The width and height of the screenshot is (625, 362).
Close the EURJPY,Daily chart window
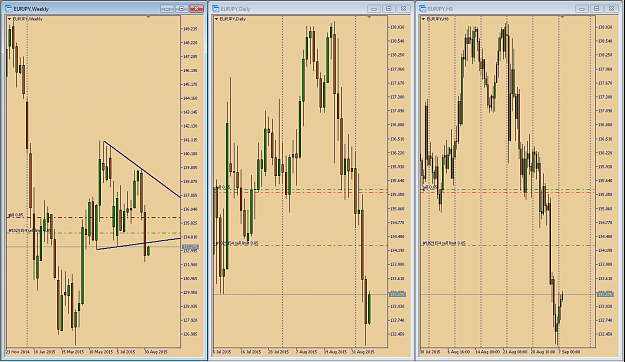coord(403,8)
